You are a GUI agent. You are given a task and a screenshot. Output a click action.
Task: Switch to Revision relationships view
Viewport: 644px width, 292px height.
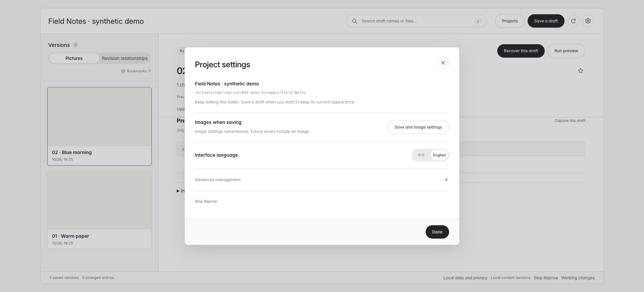click(x=125, y=58)
